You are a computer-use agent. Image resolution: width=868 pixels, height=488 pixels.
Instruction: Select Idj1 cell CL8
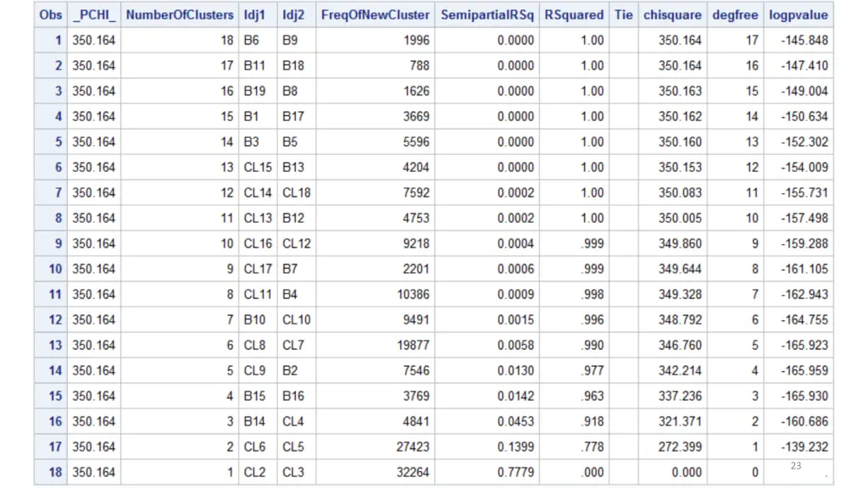click(254, 346)
